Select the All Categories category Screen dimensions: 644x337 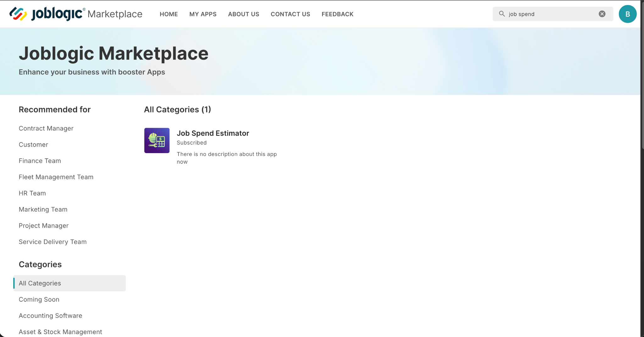pyautogui.click(x=69, y=283)
